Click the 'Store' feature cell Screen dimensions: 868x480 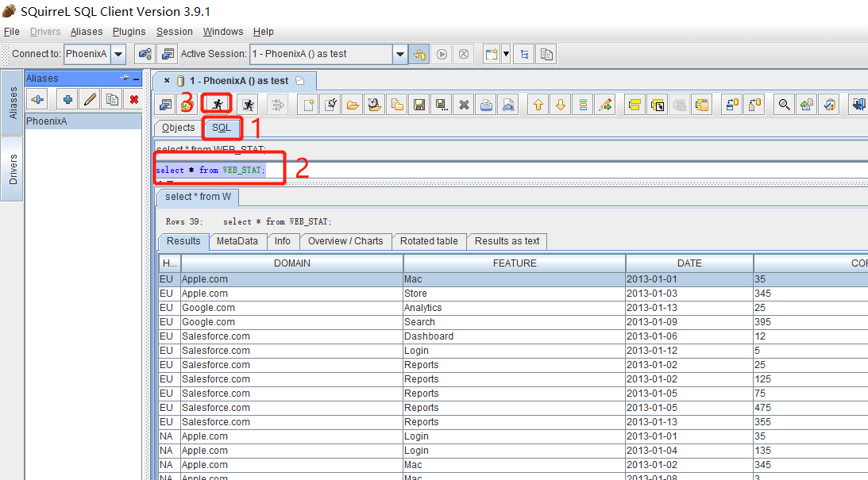pos(515,294)
